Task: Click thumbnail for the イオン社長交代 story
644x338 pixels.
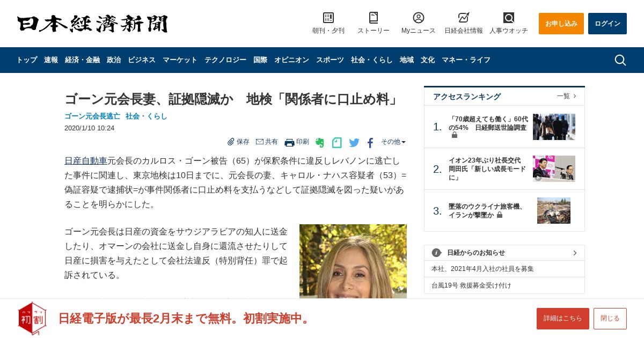Action: click(554, 168)
